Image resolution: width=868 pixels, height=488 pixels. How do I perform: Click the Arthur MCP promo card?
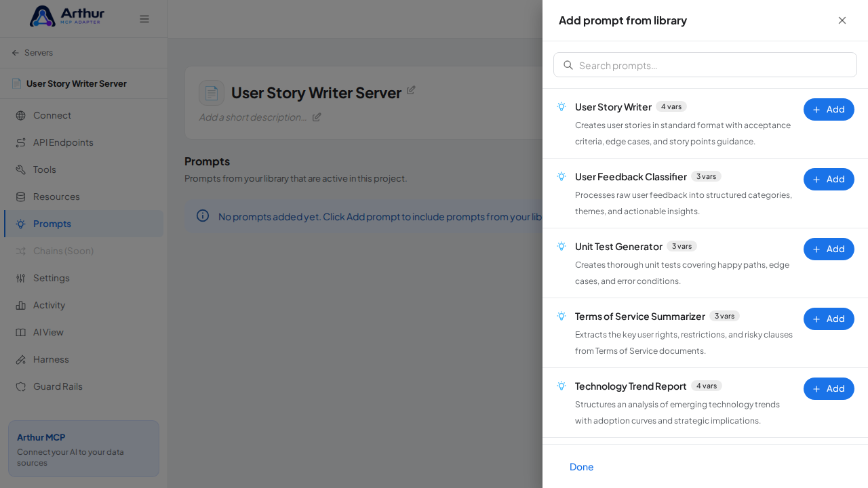[83, 449]
